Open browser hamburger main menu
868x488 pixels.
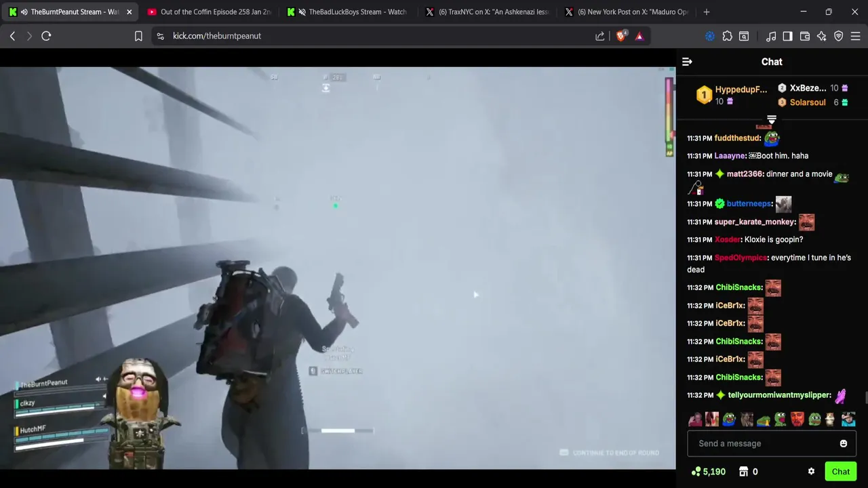pyautogui.click(x=856, y=36)
